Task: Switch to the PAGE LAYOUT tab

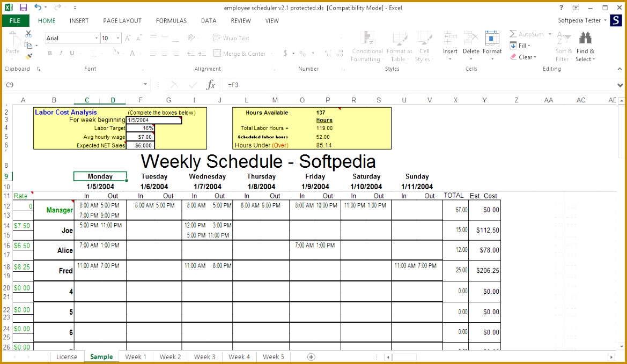Action: click(122, 21)
